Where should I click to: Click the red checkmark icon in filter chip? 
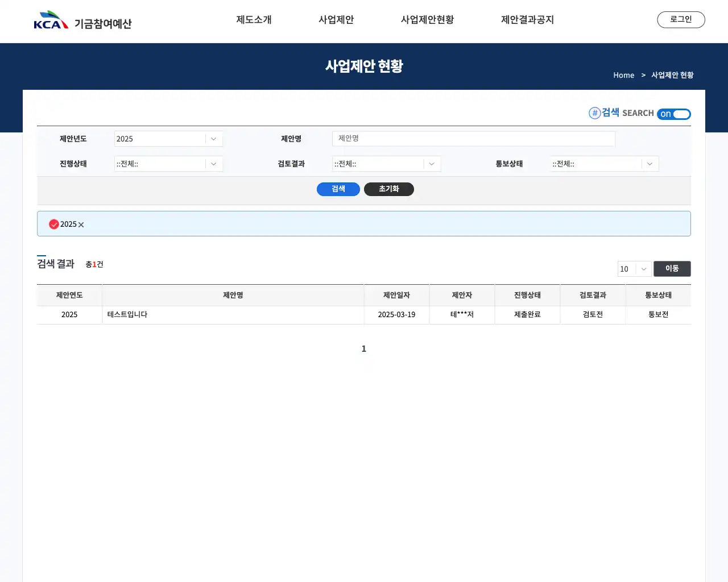point(53,224)
